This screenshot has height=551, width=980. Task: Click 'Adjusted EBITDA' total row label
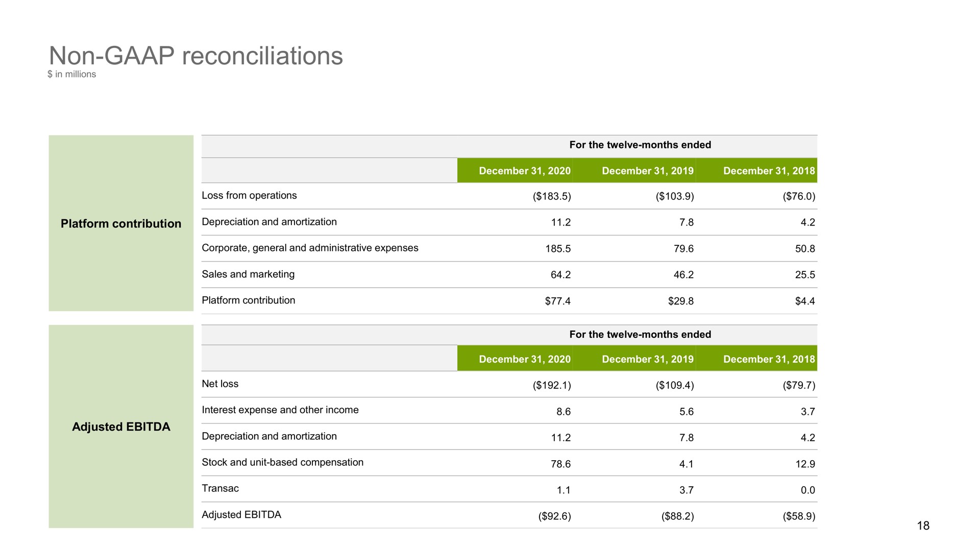click(x=241, y=514)
